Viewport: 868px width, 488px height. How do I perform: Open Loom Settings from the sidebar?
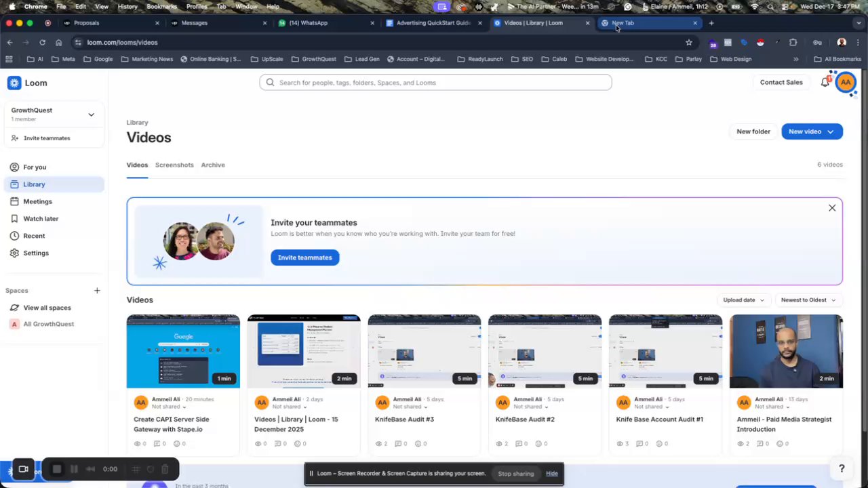click(36, 253)
